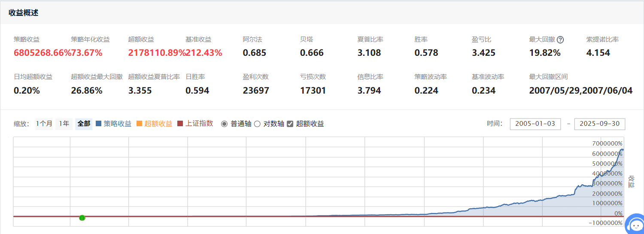Click the 索提诺比率 value 4.154
Viewport: 644px width, 234px height.
(x=598, y=53)
